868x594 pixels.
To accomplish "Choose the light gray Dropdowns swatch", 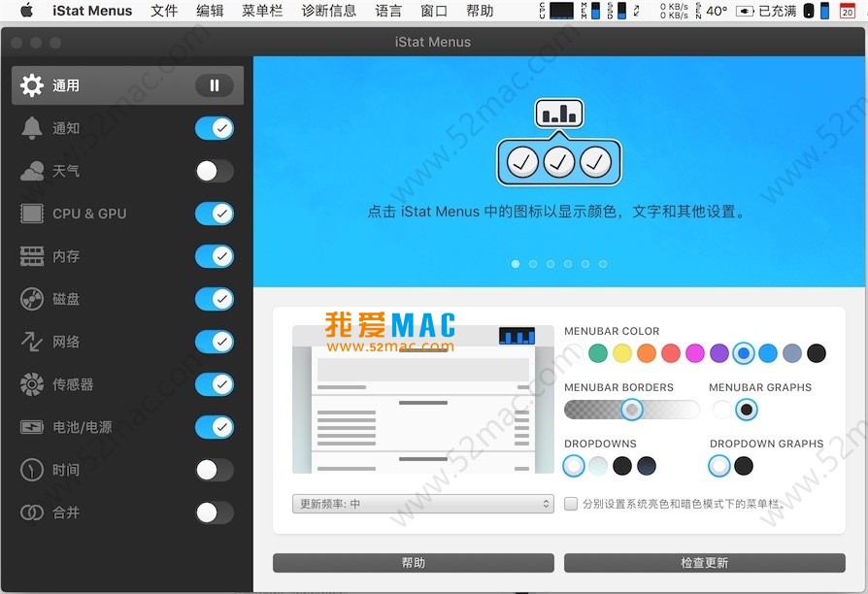I will tap(598, 466).
